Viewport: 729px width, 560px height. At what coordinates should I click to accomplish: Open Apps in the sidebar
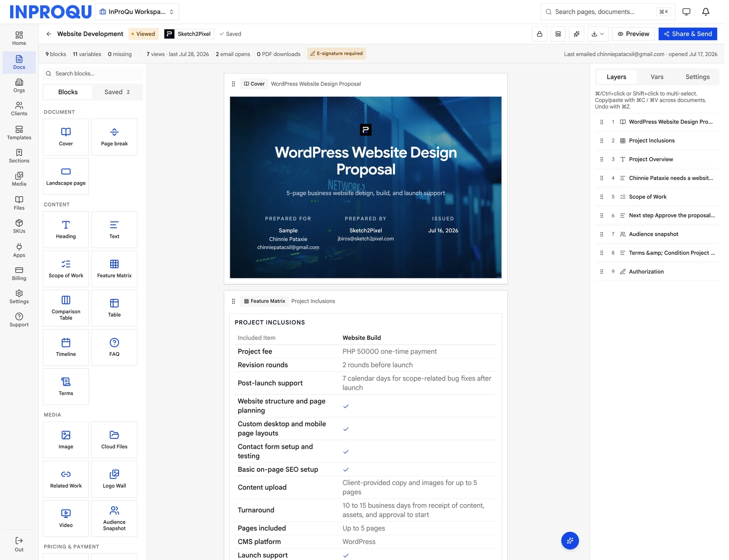19,250
